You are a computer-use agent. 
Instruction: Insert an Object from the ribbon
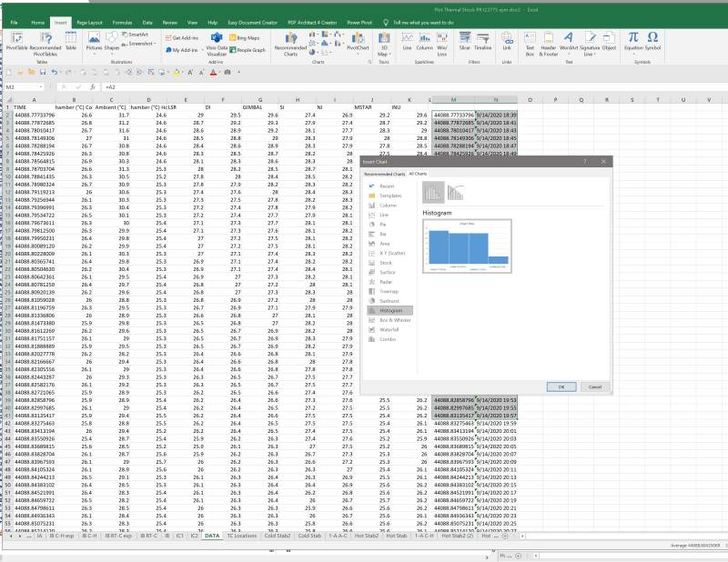609,41
